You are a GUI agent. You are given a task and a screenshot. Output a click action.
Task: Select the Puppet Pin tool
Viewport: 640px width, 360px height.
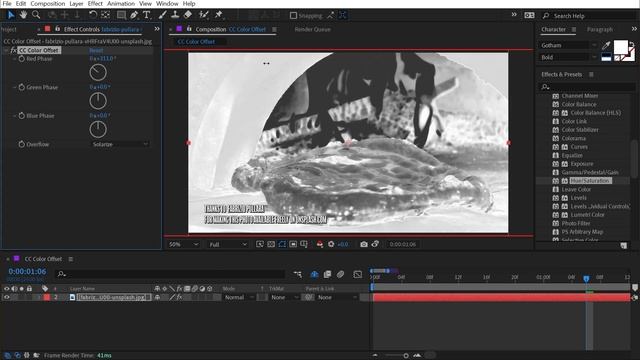[219, 15]
